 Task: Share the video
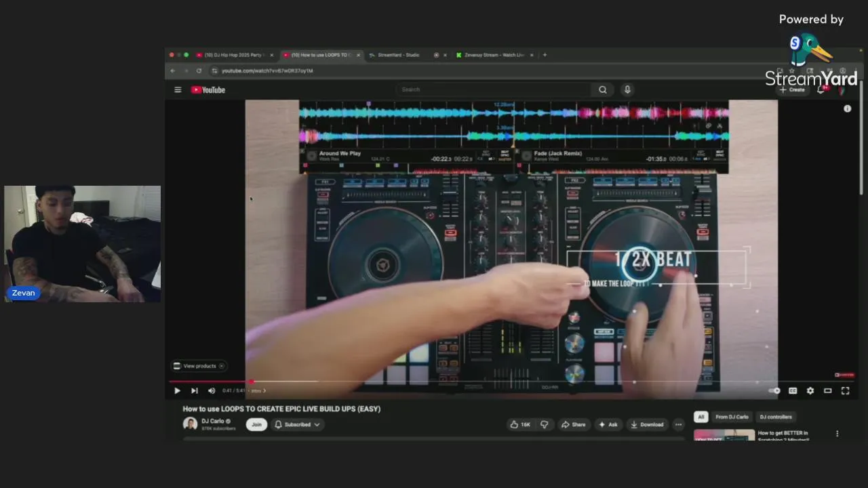click(x=573, y=425)
